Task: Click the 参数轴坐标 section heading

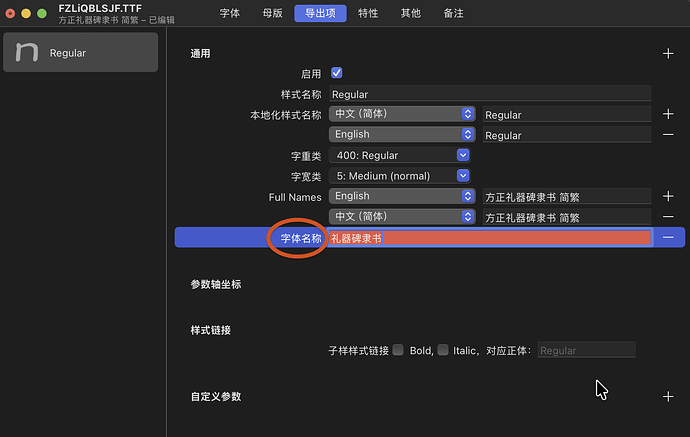Action: 216,284
